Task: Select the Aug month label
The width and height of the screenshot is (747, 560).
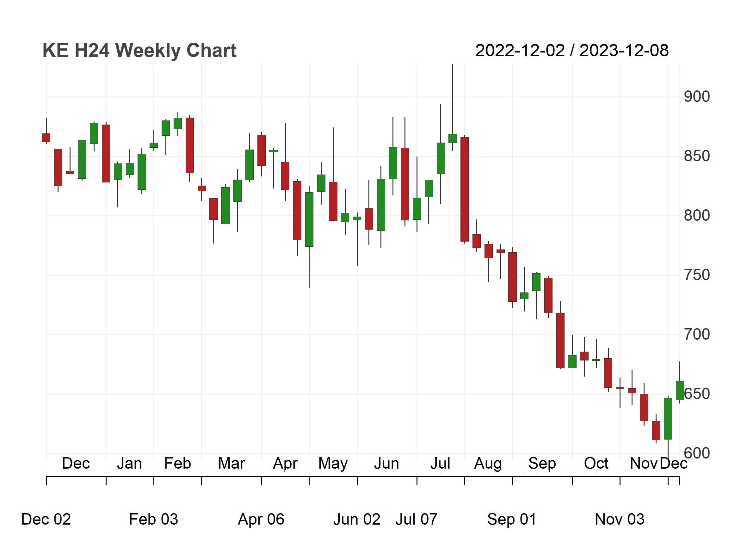Action: pos(488,464)
